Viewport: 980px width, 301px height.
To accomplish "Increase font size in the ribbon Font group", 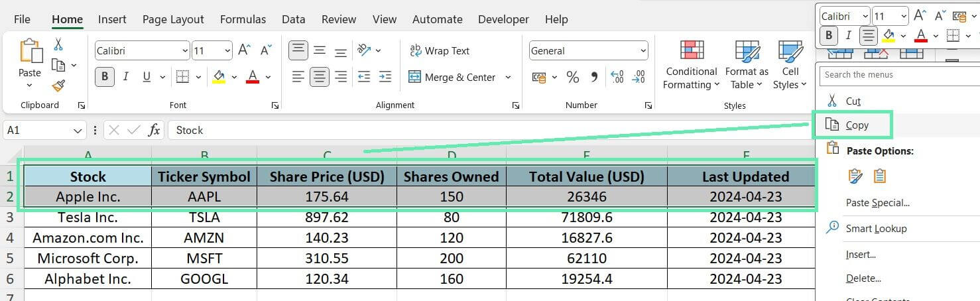I will pyautogui.click(x=244, y=50).
